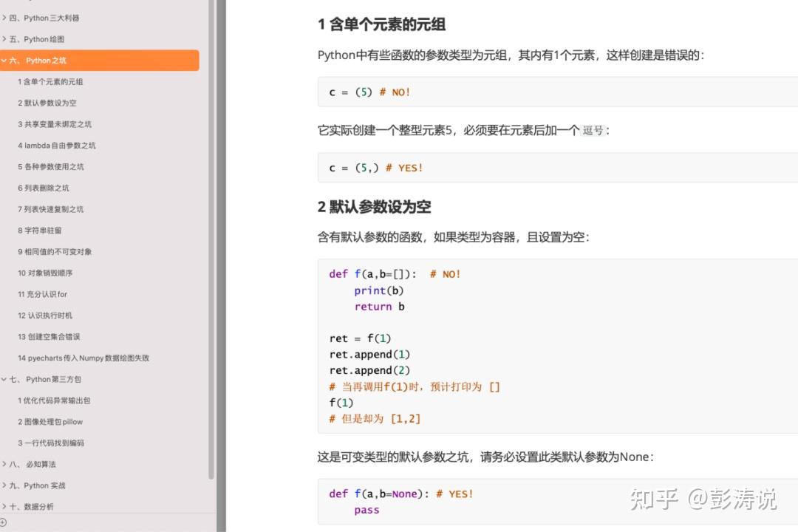The image size is (798, 532).
Task: Open the 4 lambda自由参数之坑 topic
Action: (59, 145)
